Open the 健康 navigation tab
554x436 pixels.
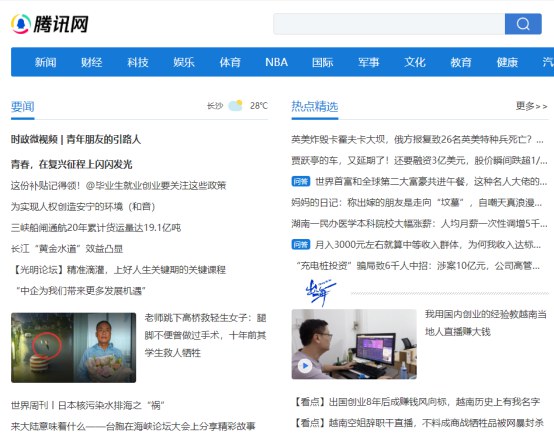click(507, 62)
